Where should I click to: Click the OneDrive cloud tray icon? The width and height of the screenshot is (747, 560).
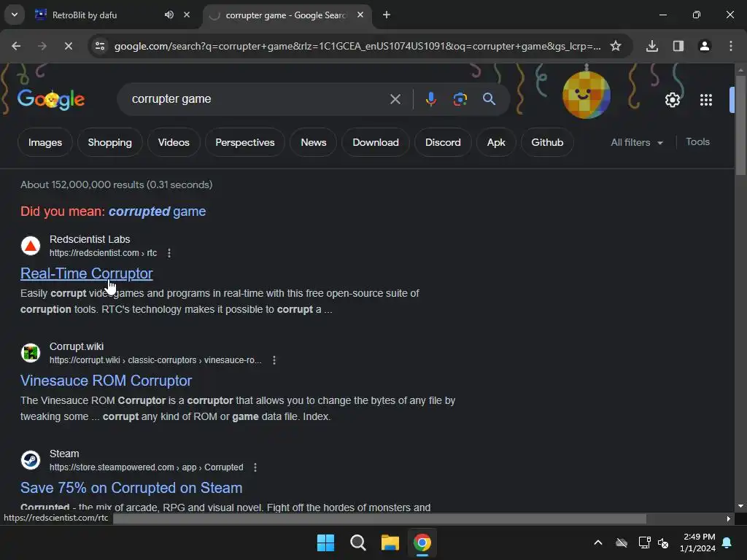point(622,542)
